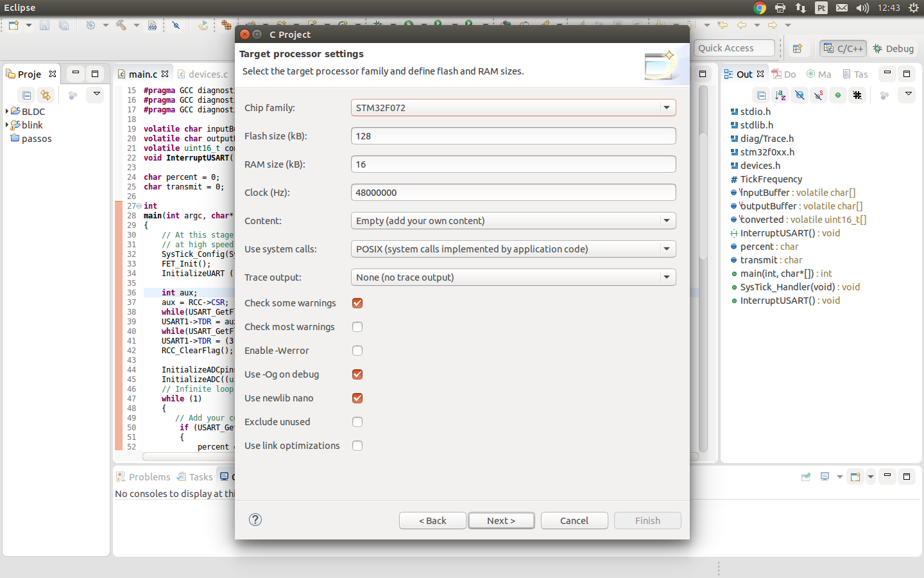
Task: Open the Content dropdown
Action: 513,221
